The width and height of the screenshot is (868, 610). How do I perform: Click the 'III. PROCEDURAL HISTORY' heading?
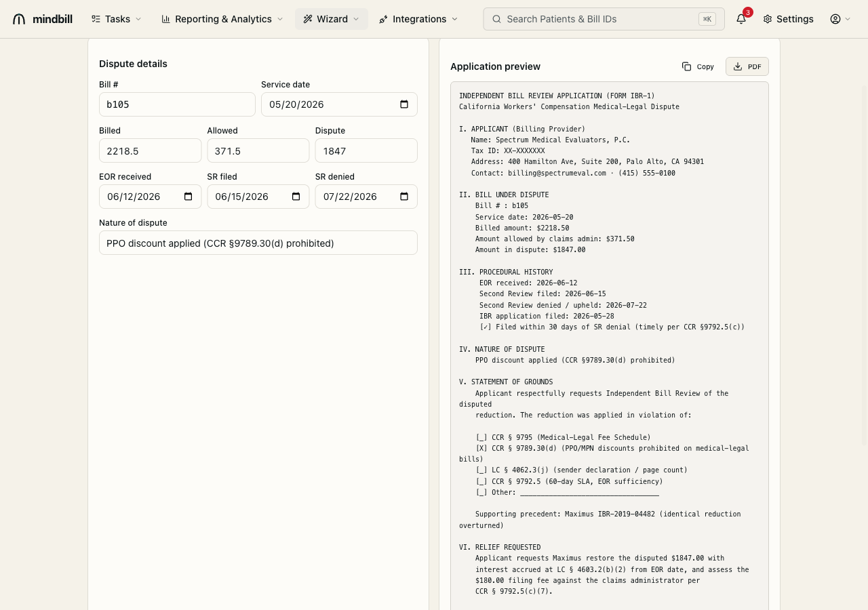pos(506,272)
